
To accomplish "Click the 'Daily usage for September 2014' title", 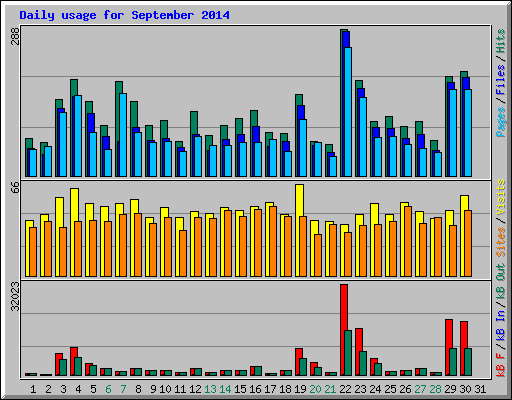I will coord(124,15).
